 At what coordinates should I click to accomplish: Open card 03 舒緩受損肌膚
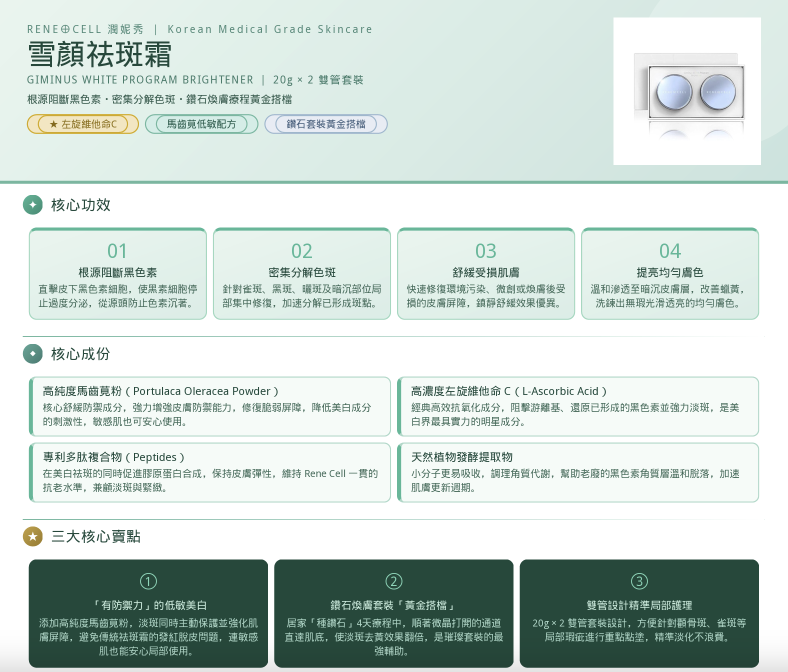pos(486,273)
